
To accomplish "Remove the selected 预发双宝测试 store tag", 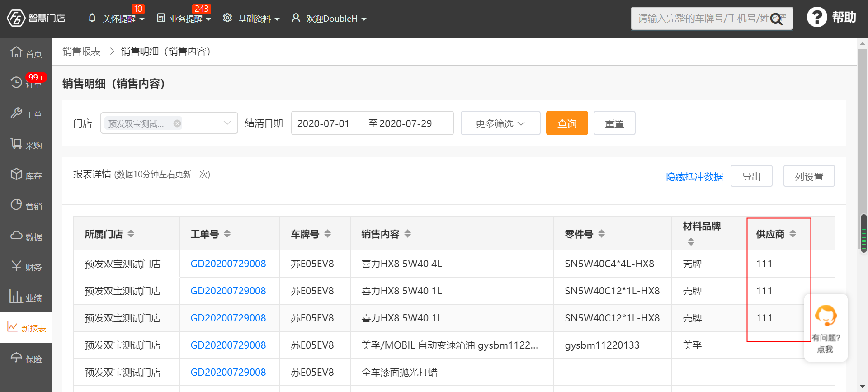I will 177,123.
